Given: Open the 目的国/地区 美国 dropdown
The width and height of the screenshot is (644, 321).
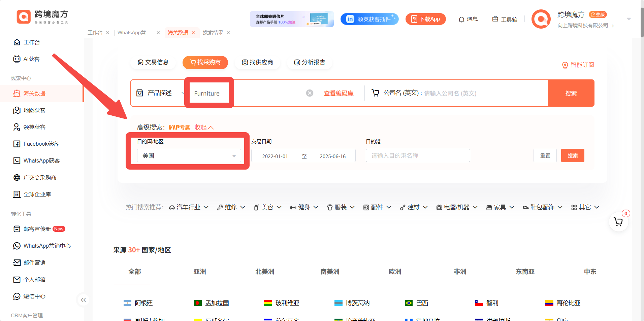Looking at the screenshot, I should coord(189,156).
